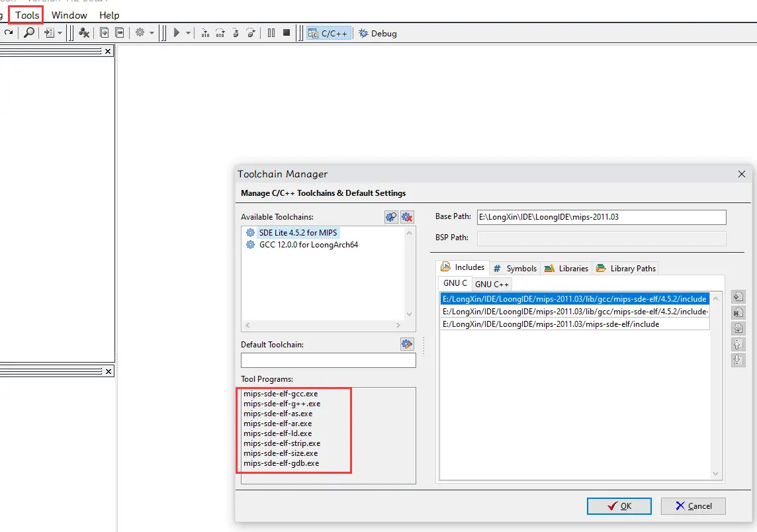Viewport: 757px width, 532px height.
Task: Open the Tools menu
Action: (27, 15)
